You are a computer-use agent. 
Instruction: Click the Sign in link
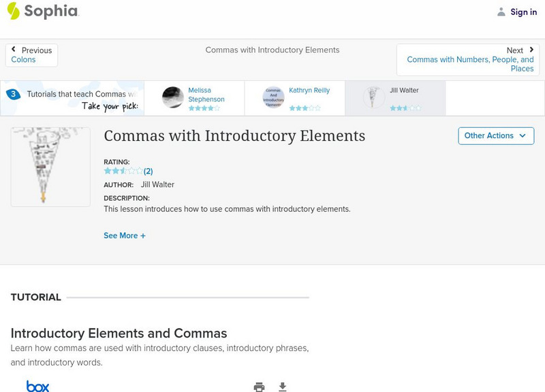(x=523, y=12)
